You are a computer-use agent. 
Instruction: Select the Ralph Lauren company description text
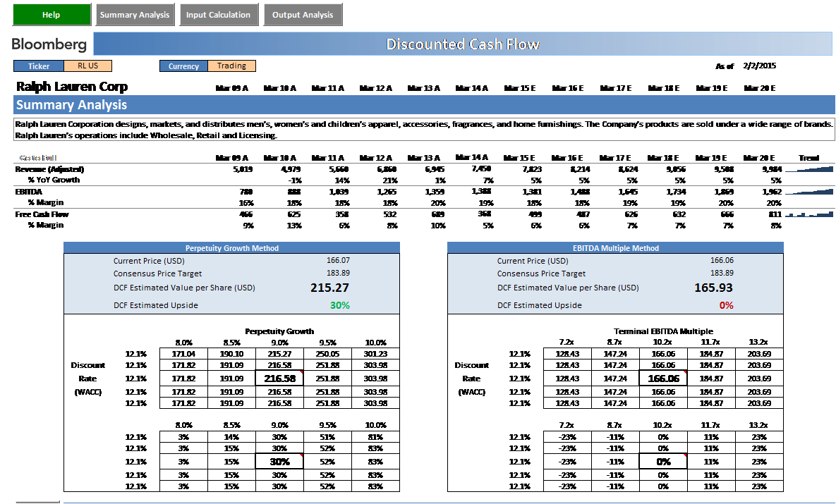(424, 130)
